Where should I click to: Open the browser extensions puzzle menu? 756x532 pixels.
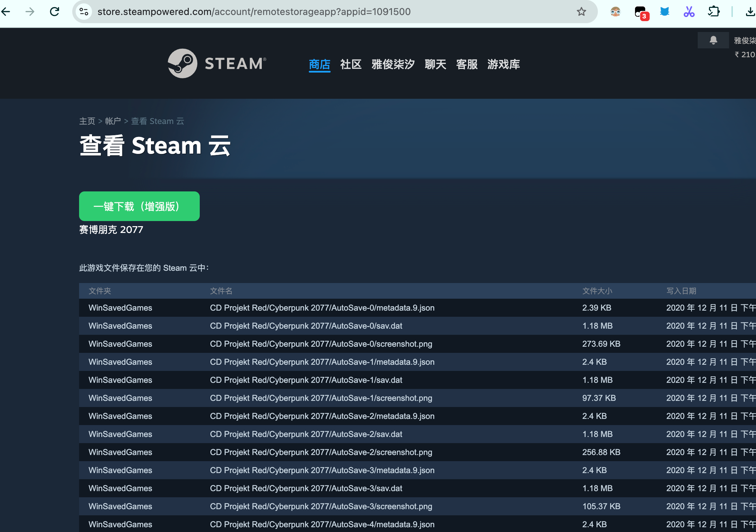click(x=714, y=12)
